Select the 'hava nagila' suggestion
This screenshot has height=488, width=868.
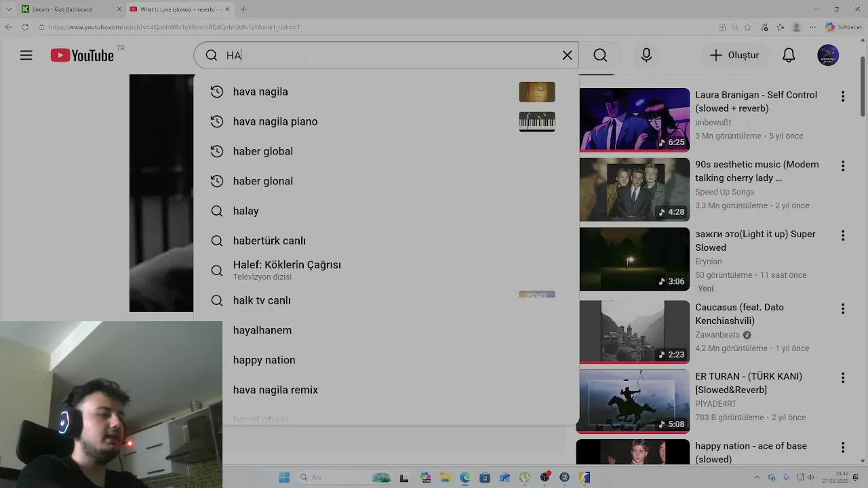coord(387,91)
